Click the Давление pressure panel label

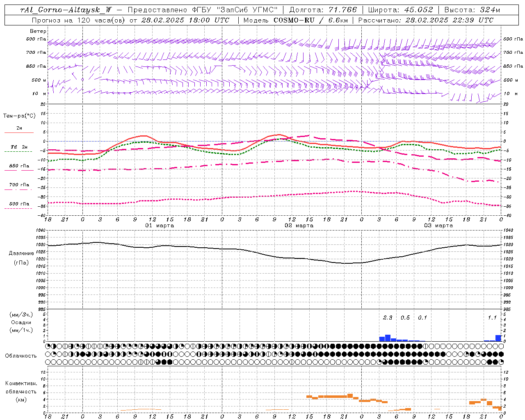tap(21, 253)
